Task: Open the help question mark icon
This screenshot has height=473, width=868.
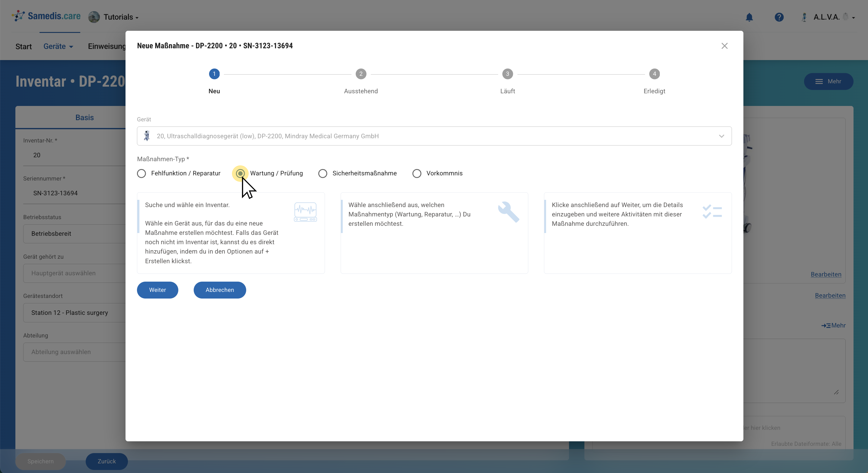Action: [779, 17]
